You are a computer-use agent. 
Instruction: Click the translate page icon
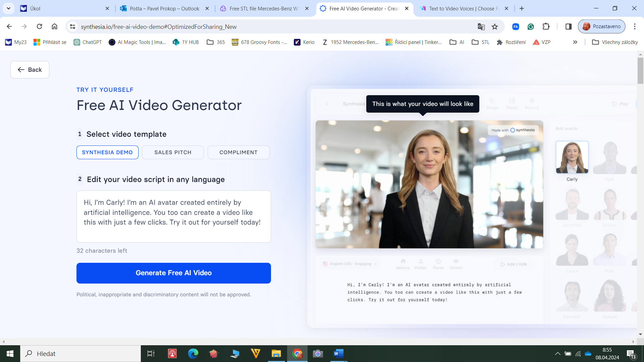tap(481, 26)
